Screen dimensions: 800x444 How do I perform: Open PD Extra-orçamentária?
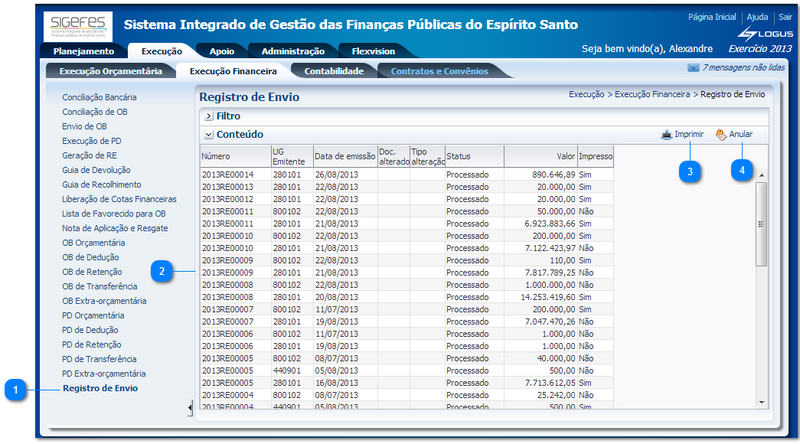pos(104,374)
